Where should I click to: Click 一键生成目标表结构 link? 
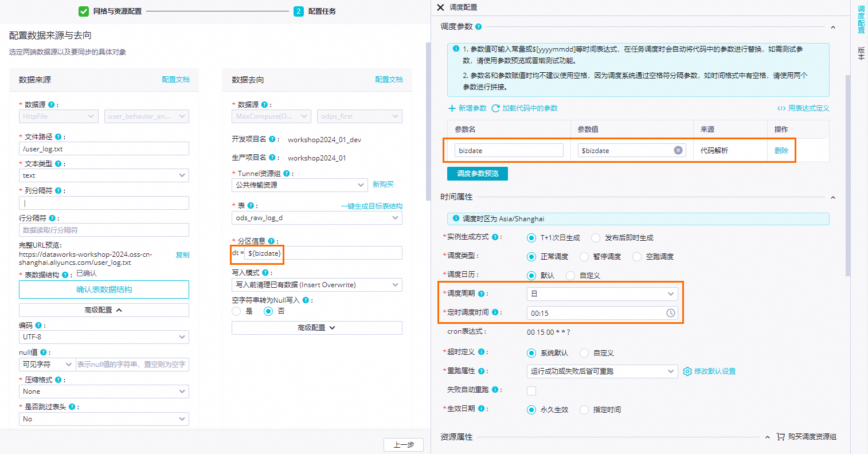tap(372, 206)
